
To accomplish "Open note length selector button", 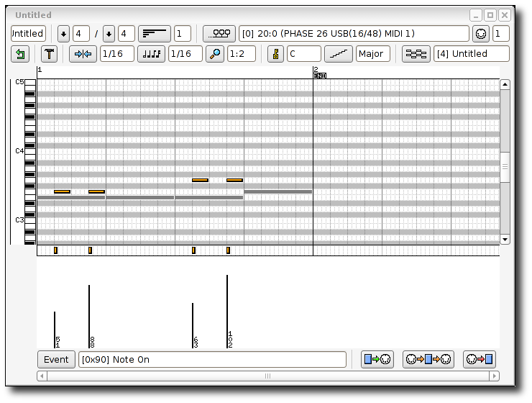I will click(151, 54).
